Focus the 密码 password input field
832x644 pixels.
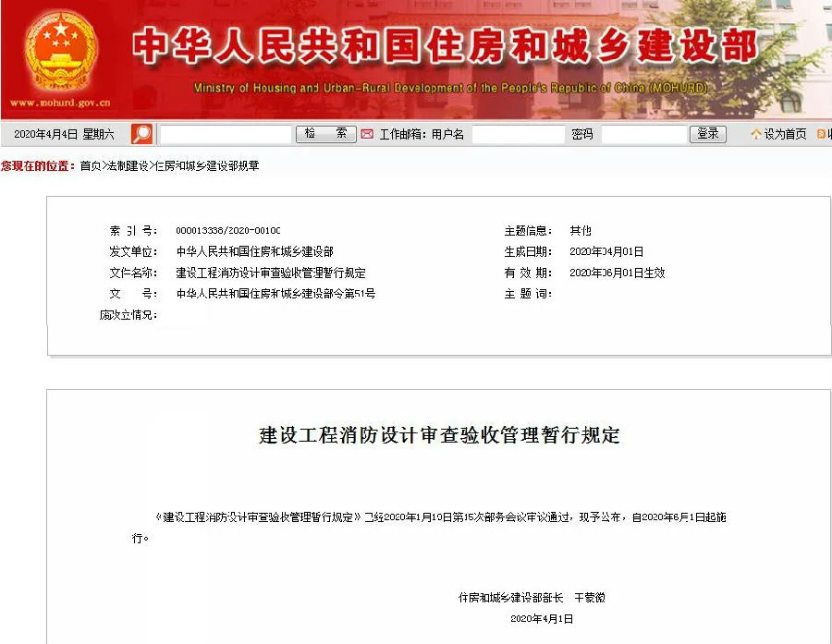(643, 134)
